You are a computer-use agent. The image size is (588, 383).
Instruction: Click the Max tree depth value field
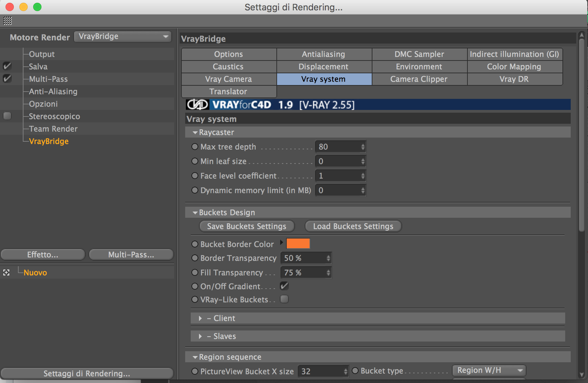tap(340, 147)
